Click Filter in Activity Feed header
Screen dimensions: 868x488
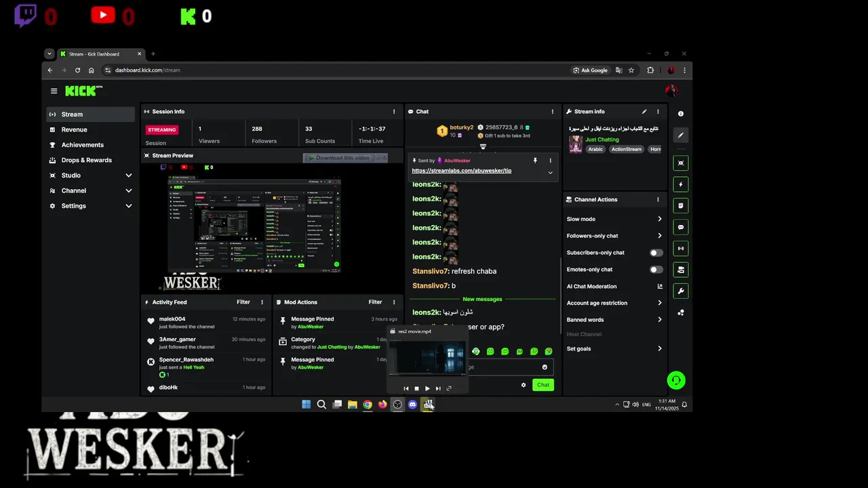coord(243,302)
